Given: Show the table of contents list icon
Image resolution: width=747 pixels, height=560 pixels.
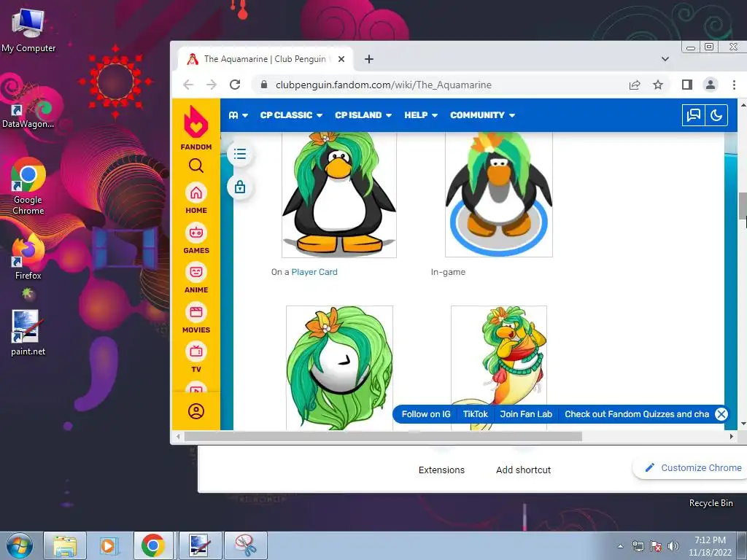Looking at the screenshot, I should (239, 154).
